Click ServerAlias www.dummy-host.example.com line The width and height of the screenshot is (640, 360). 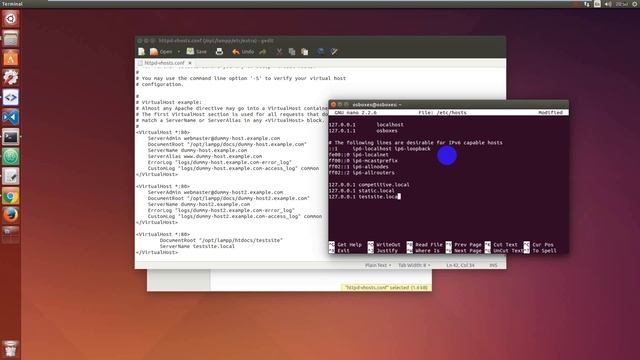[205, 156]
